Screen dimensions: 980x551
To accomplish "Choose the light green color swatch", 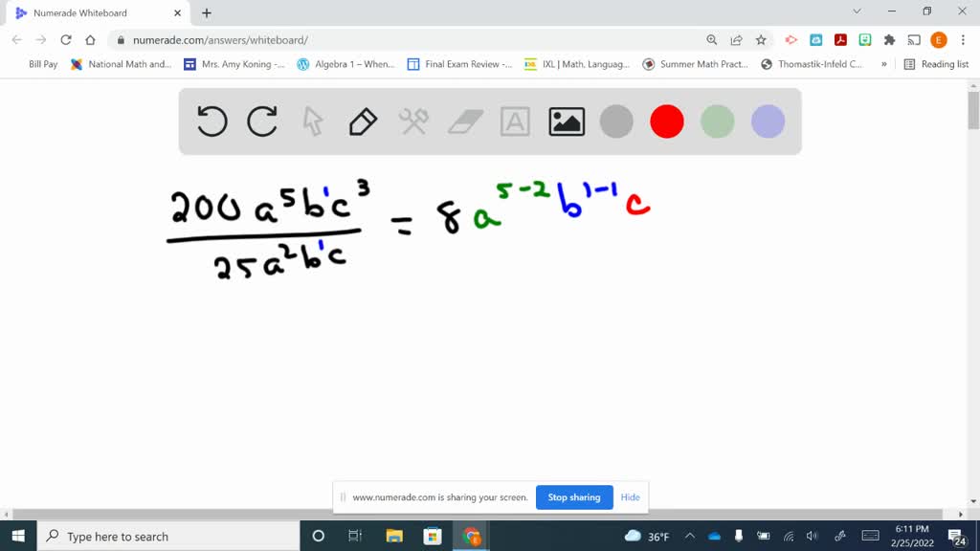I will click(x=717, y=121).
